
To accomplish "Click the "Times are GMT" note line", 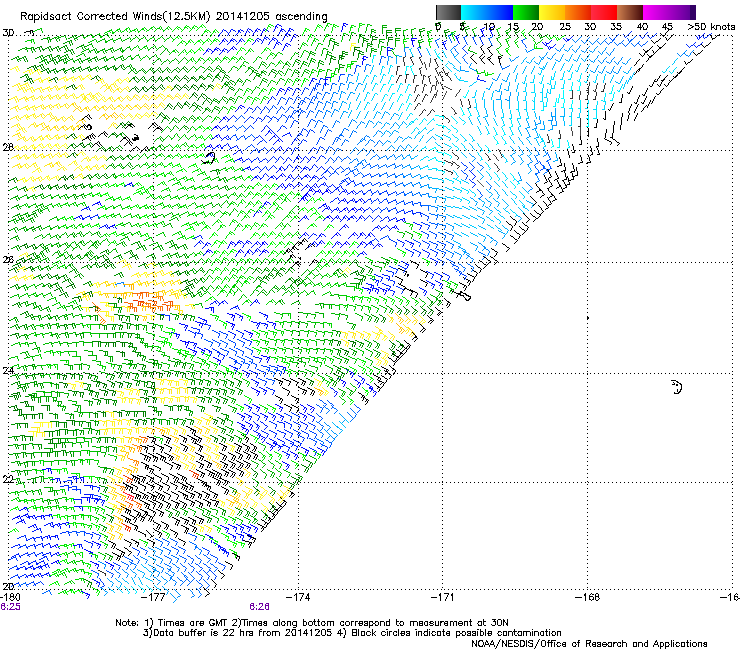I will 311,623.
